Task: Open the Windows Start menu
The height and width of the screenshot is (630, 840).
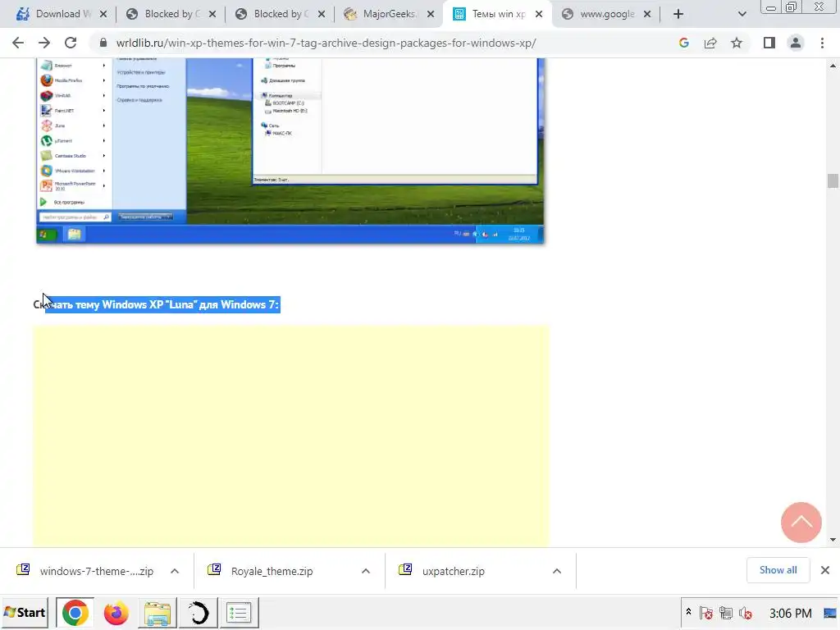Action: (x=25, y=612)
